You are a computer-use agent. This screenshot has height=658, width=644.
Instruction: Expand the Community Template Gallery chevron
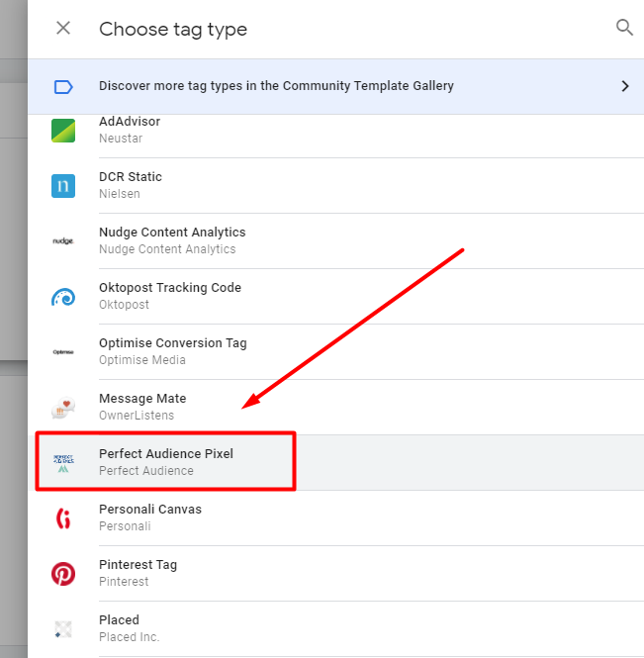coord(625,86)
